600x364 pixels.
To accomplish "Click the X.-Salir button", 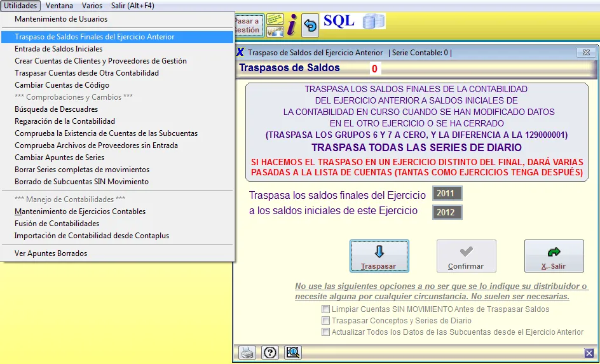I will [554, 256].
